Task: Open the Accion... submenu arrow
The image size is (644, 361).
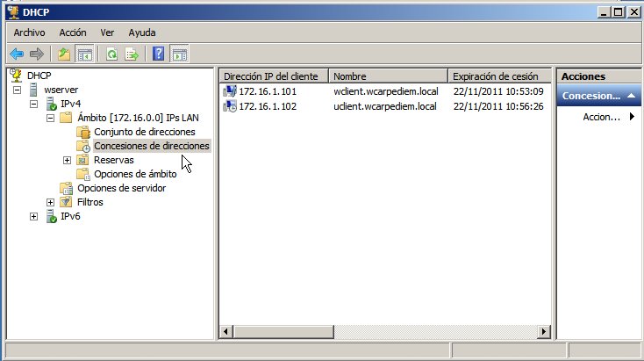Action: tap(632, 117)
